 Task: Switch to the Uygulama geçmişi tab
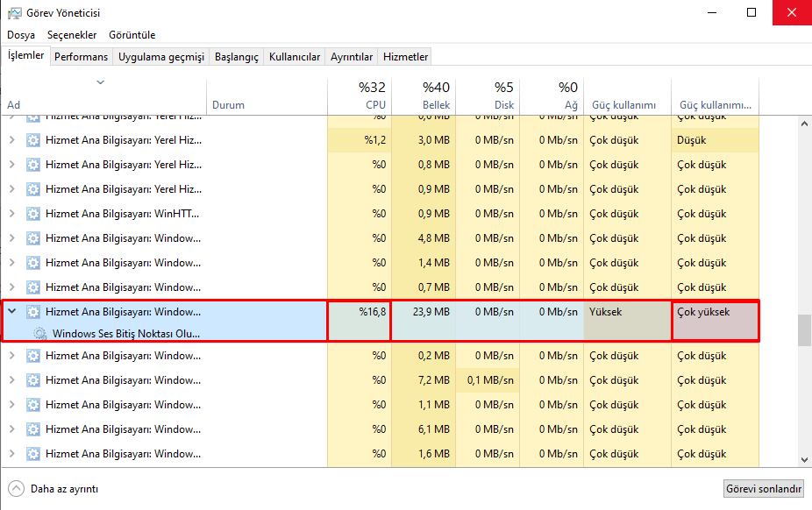point(161,57)
